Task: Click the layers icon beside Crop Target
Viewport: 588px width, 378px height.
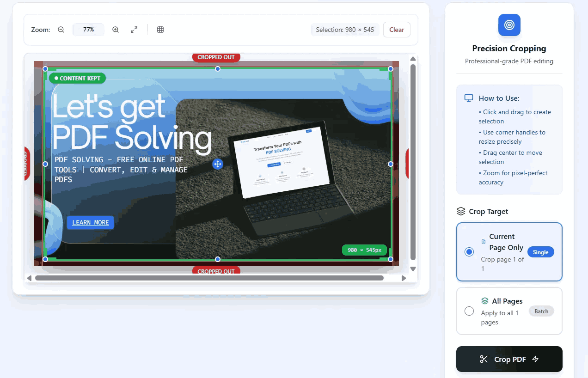Action: pyautogui.click(x=461, y=211)
